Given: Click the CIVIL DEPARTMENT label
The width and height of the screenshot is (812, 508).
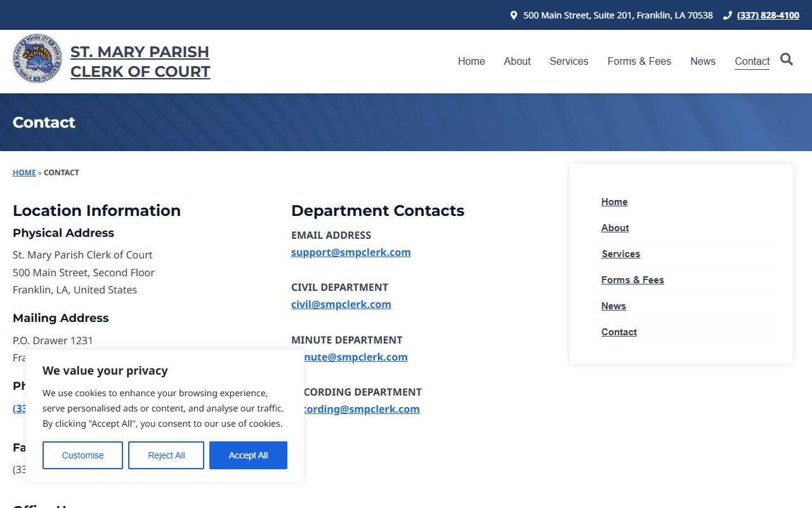Looking at the screenshot, I should (339, 287).
